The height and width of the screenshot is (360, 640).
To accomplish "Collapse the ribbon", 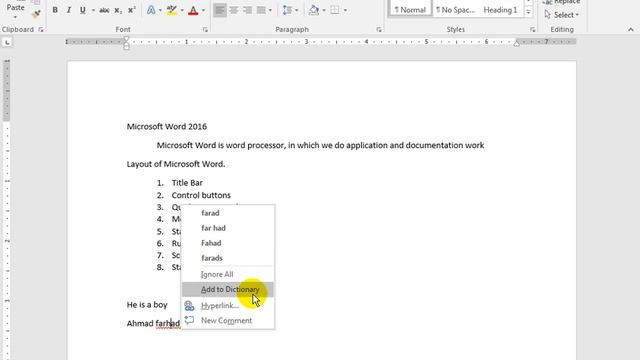I will pyautogui.click(x=631, y=29).
